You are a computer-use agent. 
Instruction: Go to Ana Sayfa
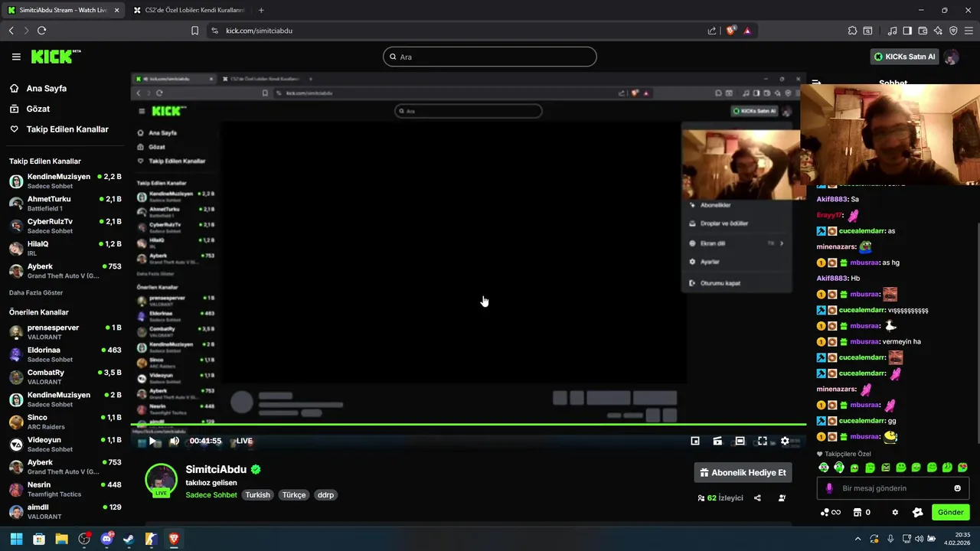[47, 89]
